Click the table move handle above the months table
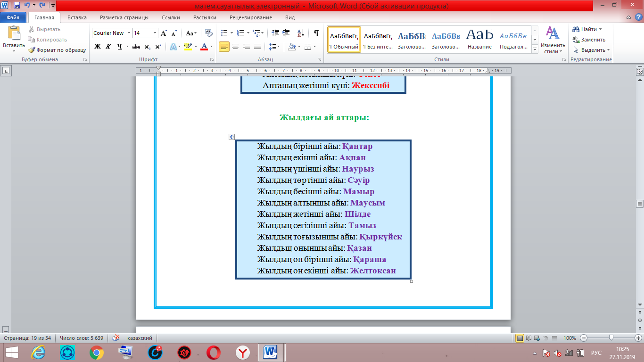 (x=231, y=137)
